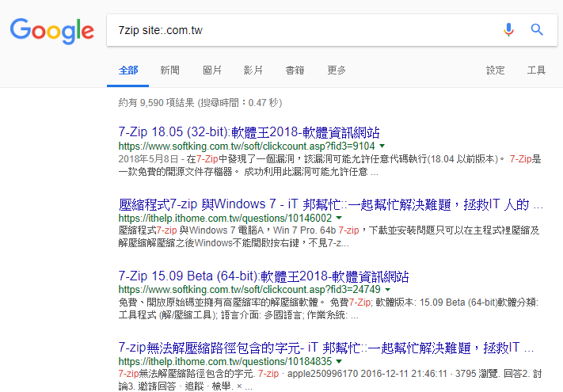Click snippet starting 免費、開放原始碼

[x=329, y=309]
